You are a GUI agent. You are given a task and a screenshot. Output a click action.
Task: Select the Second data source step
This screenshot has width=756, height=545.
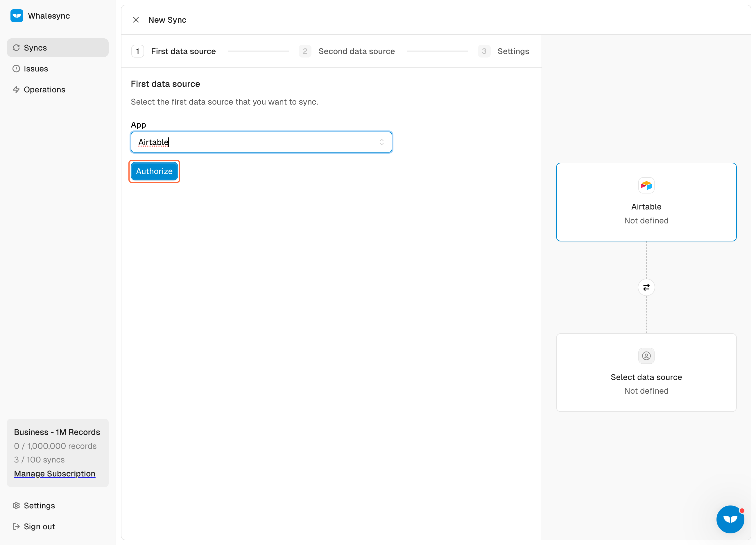click(x=347, y=51)
